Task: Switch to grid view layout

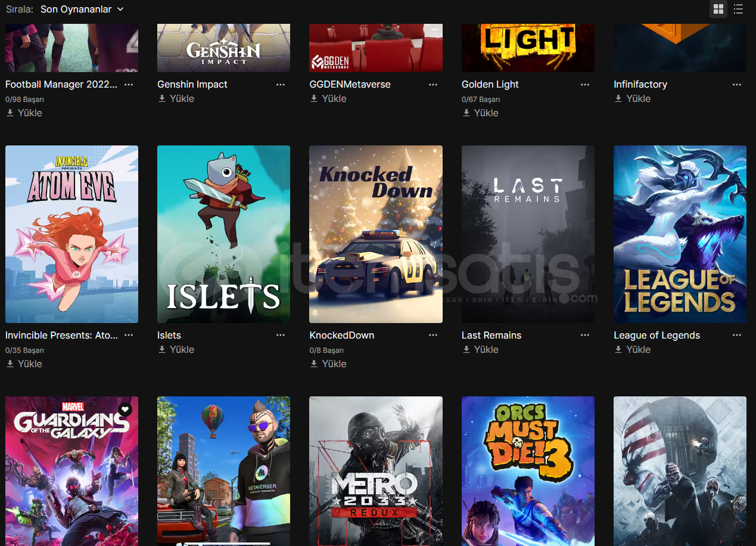Action: click(718, 9)
